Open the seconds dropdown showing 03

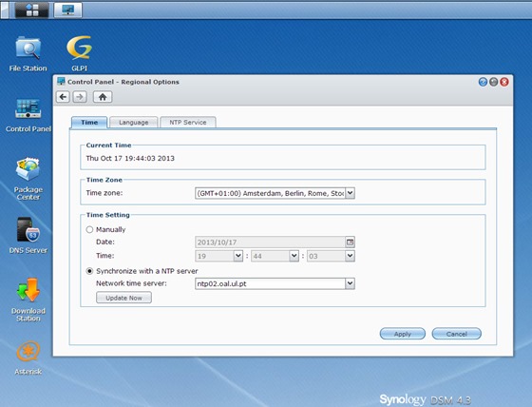(350, 256)
